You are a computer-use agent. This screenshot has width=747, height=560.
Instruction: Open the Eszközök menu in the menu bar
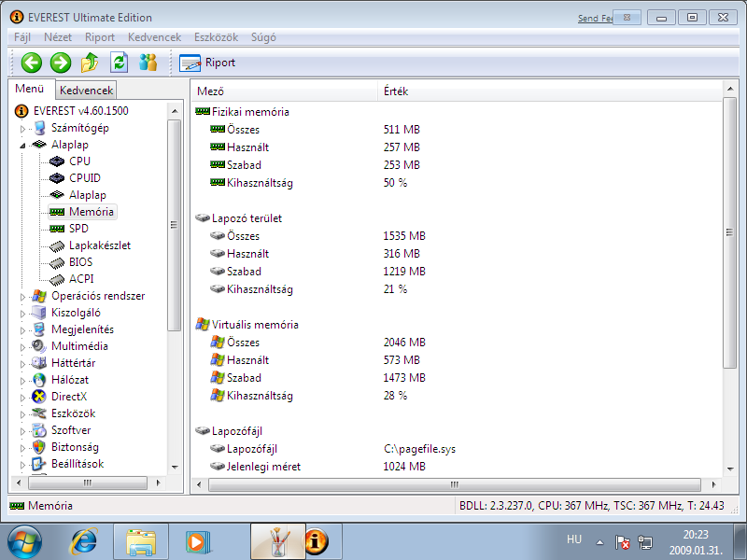(216, 37)
